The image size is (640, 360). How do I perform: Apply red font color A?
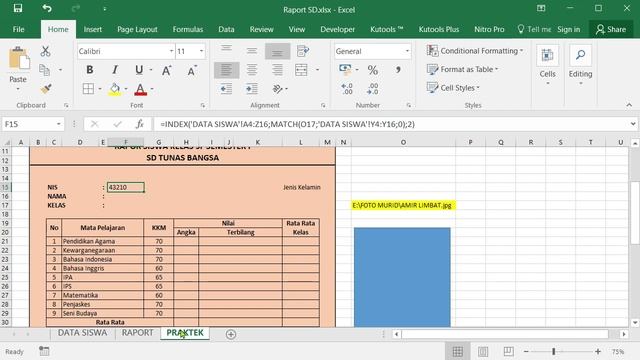(140, 89)
